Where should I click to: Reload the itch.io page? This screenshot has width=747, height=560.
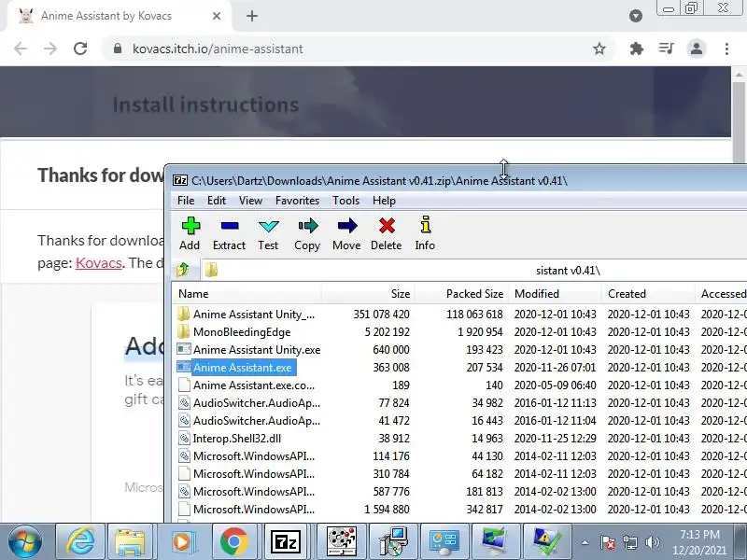click(80, 49)
